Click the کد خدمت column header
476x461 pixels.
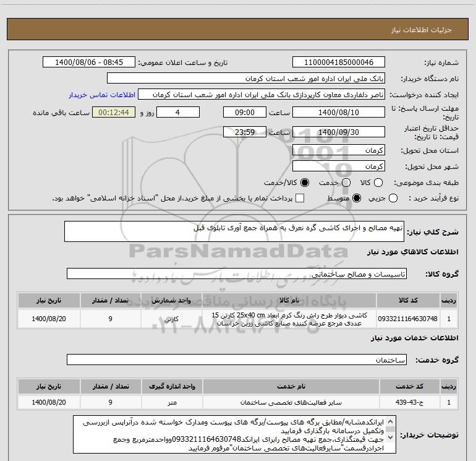click(x=409, y=386)
